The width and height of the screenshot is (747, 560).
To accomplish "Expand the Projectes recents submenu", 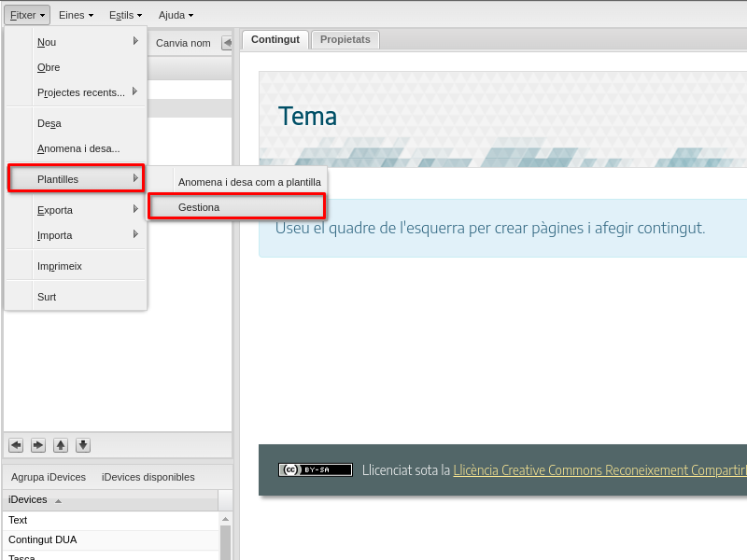I will click(135, 92).
